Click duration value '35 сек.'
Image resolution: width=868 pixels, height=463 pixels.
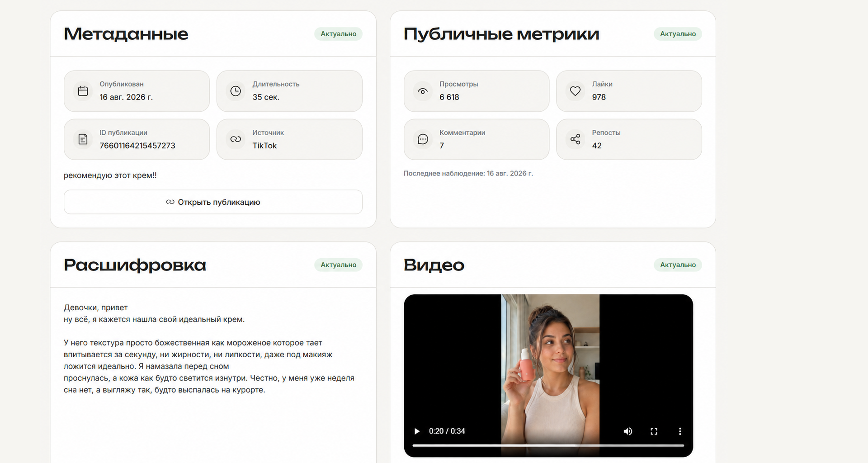click(266, 97)
